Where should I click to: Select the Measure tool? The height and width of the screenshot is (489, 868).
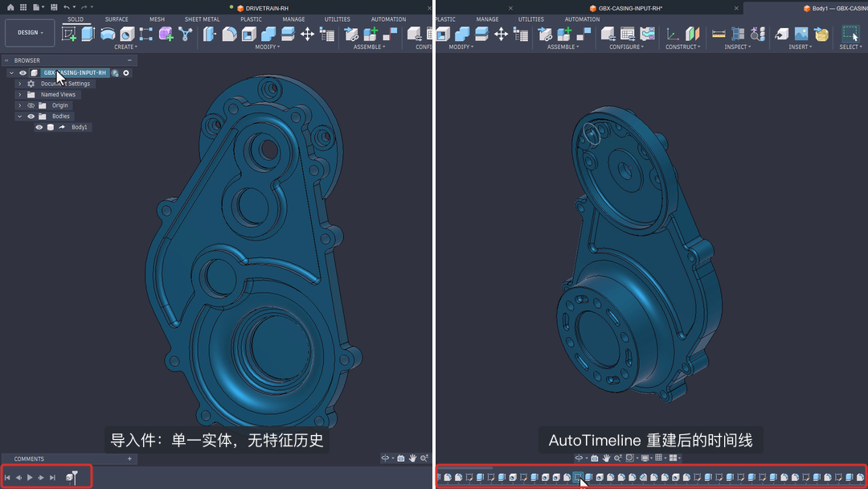coord(719,34)
